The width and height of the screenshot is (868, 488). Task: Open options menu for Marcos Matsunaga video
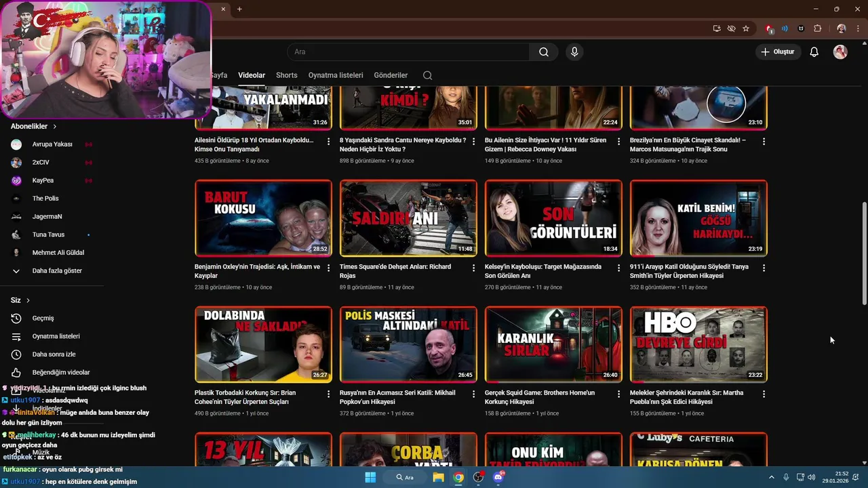(x=764, y=141)
